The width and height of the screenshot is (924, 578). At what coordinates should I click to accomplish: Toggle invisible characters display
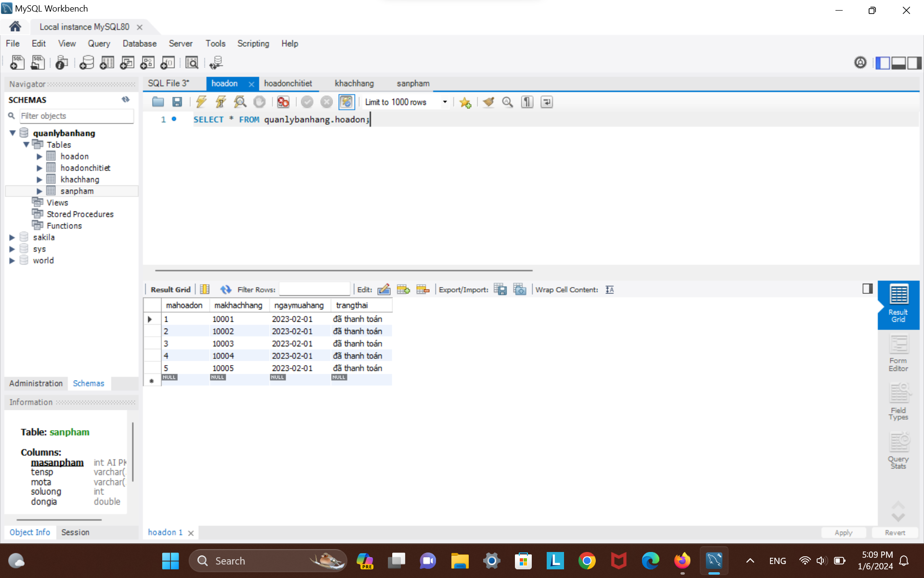527,102
